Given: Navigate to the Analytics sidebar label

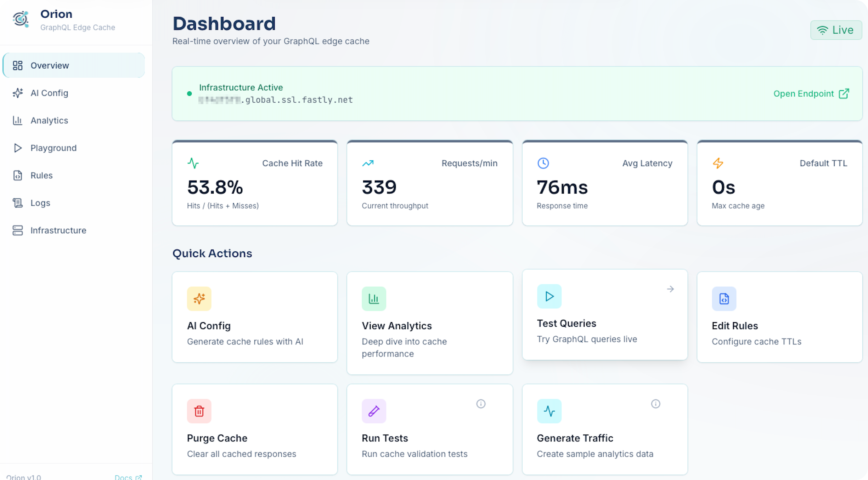Looking at the screenshot, I should [49, 120].
